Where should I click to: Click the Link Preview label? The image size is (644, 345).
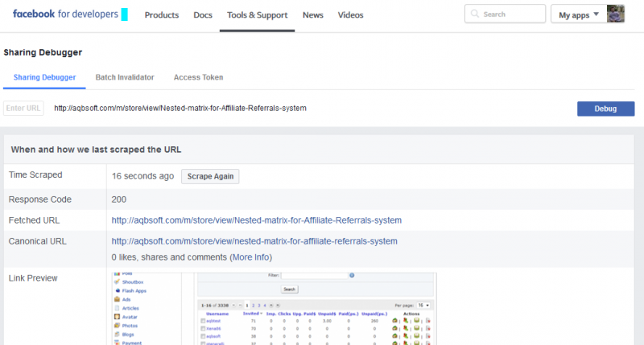(33, 278)
